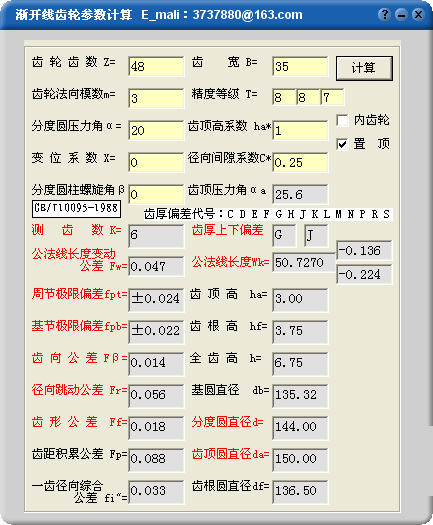Click the red 齿厚上下偏差 label

(x=228, y=230)
